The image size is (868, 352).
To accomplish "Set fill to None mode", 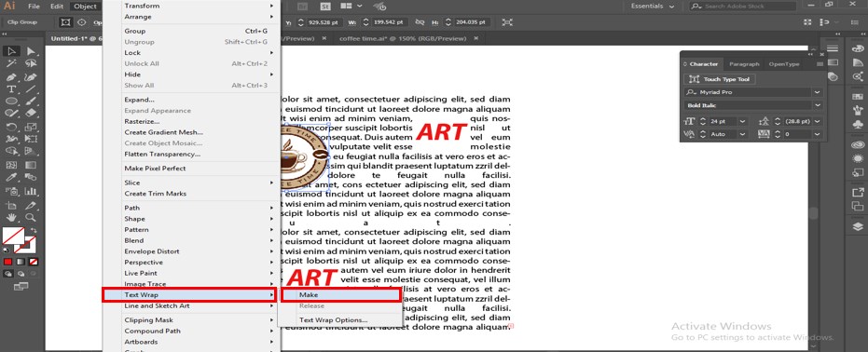I will point(34,262).
